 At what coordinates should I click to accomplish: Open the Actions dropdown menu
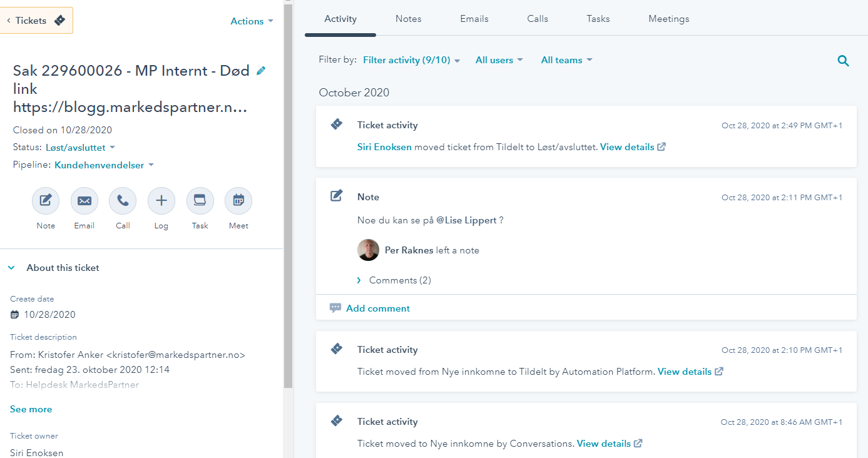[x=252, y=21]
